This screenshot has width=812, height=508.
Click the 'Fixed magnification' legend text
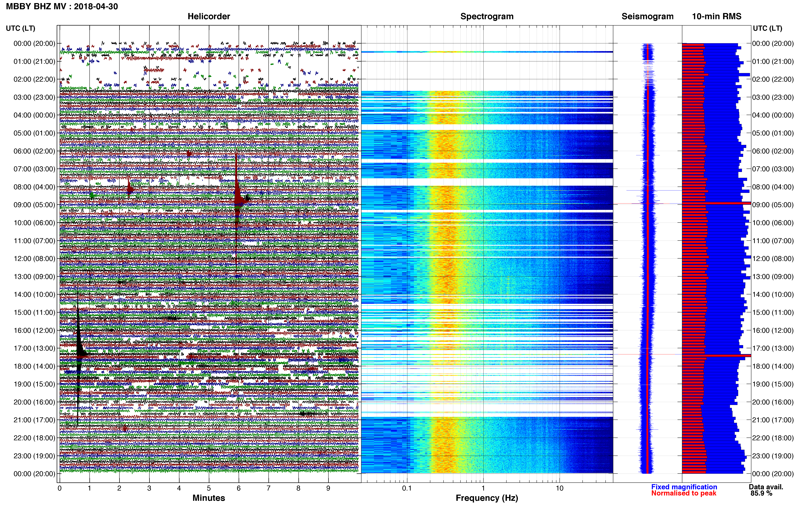tap(684, 487)
